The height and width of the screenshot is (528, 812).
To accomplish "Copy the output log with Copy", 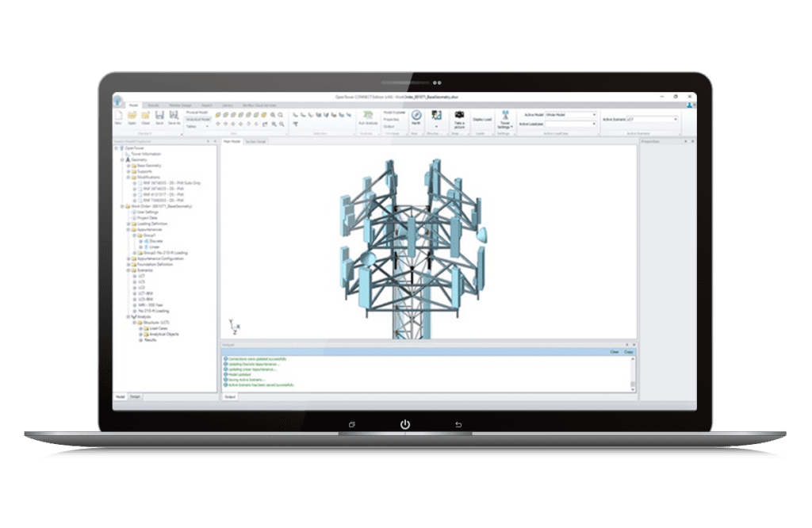I will coord(629,352).
